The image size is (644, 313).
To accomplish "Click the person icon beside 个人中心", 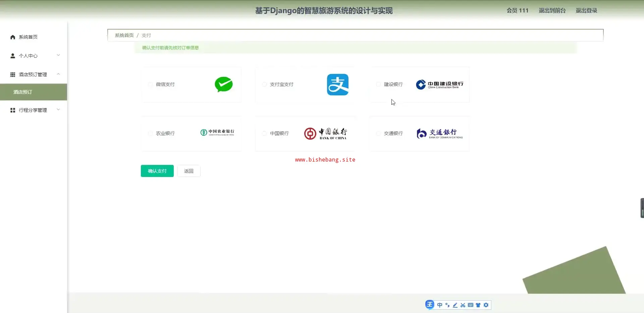I will click(x=13, y=56).
